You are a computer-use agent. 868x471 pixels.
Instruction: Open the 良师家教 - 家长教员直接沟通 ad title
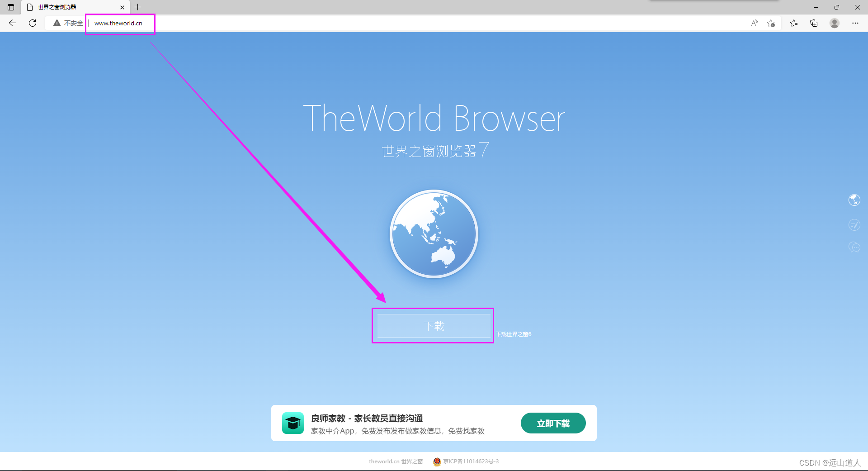367,418
